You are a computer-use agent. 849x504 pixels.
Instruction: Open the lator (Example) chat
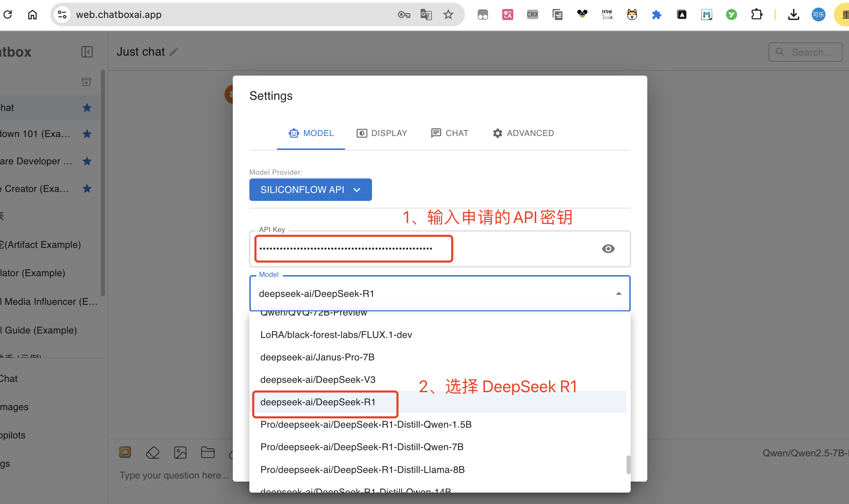pos(50,273)
